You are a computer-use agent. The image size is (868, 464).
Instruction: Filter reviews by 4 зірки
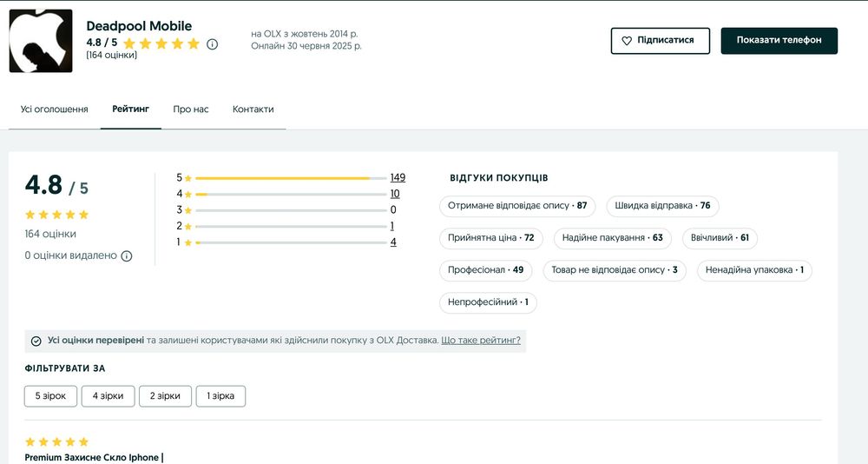pyautogui.click(x=108, y=396)
